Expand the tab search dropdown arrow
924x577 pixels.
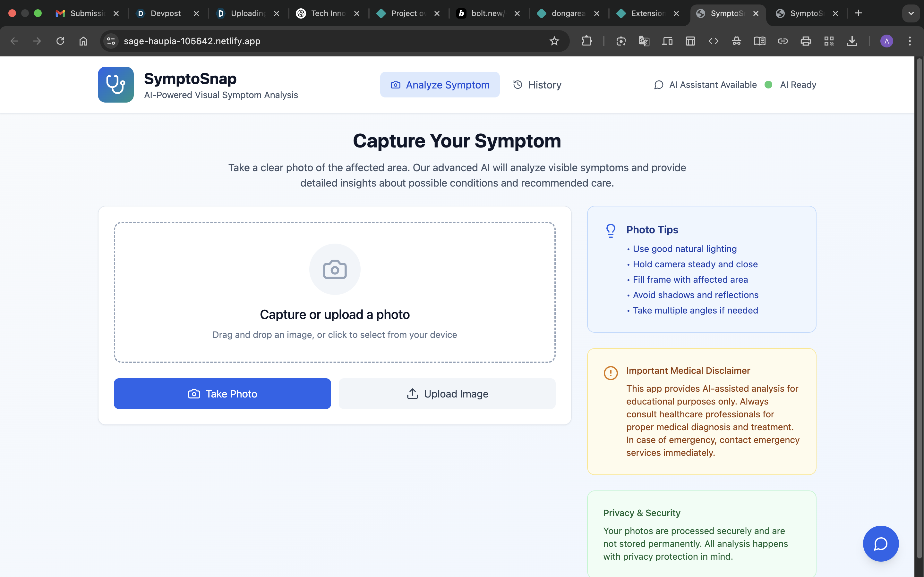911,13
